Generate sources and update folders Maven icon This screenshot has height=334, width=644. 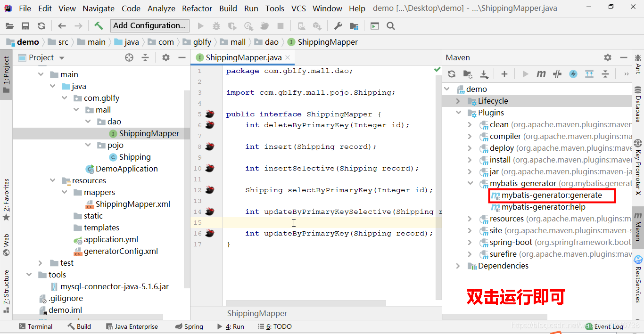[x=468, y=74]
